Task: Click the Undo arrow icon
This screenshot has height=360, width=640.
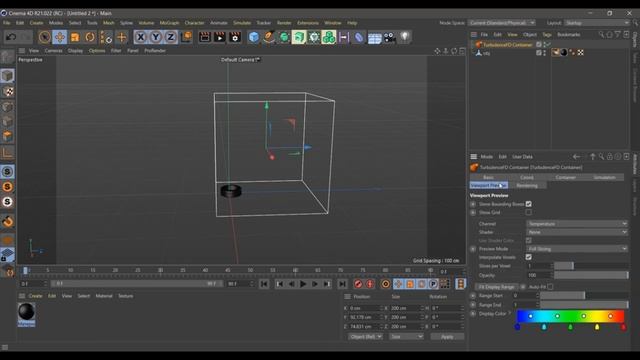Action: point(11,37)
